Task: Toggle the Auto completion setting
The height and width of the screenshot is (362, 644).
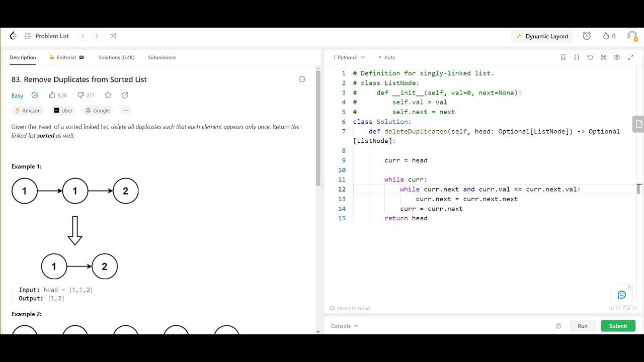Action: [x=387, y=57]
